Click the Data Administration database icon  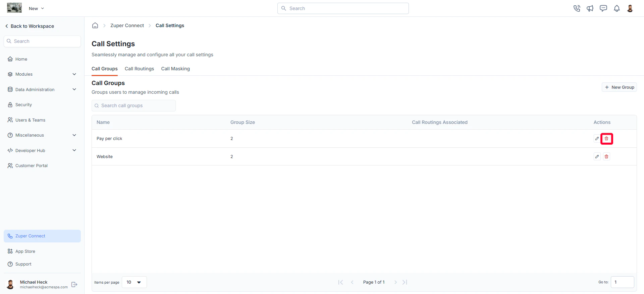(10, 89)
